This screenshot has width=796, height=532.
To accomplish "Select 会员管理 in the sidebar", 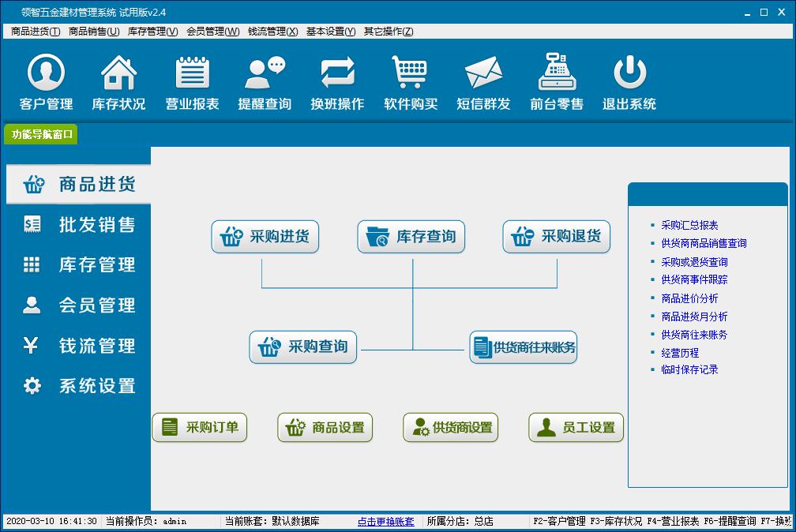I will tap(79, 305).
